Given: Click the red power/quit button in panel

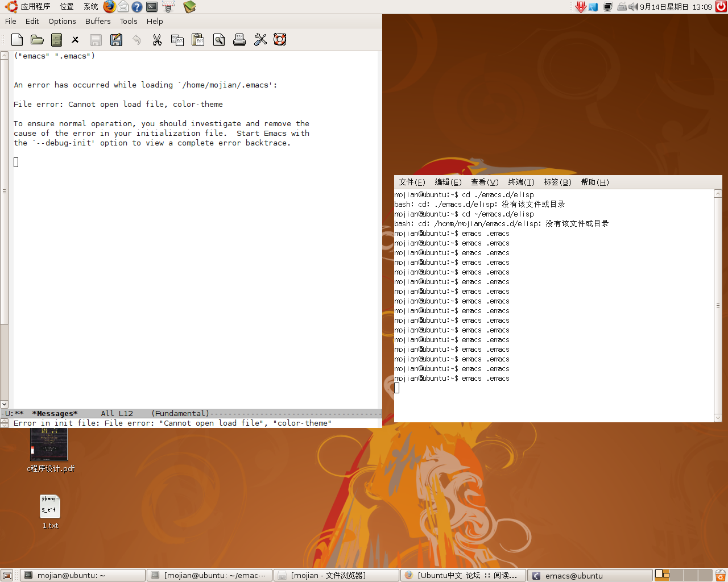Looking at the screenshot, I should pos(721,7).
